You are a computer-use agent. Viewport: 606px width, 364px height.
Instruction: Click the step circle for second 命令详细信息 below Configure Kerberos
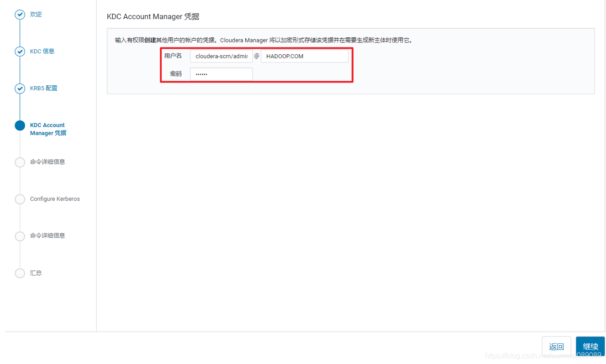coord(20,236)
